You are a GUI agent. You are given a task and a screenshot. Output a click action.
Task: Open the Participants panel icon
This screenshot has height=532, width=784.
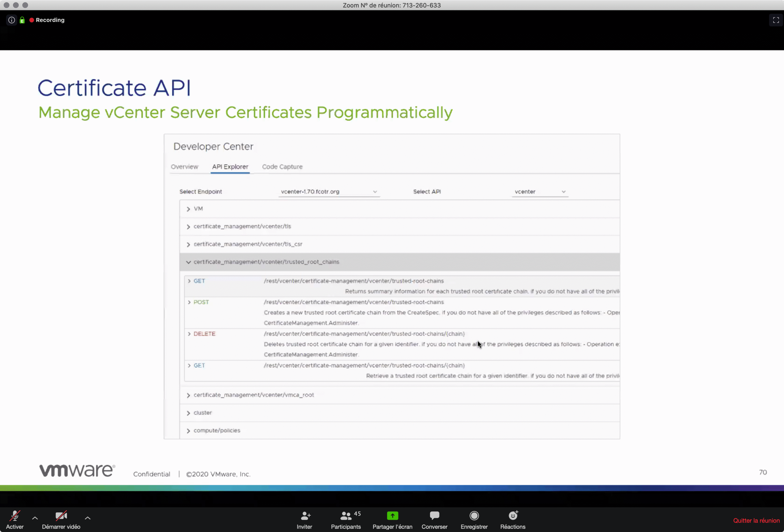[x=345, y=516]
